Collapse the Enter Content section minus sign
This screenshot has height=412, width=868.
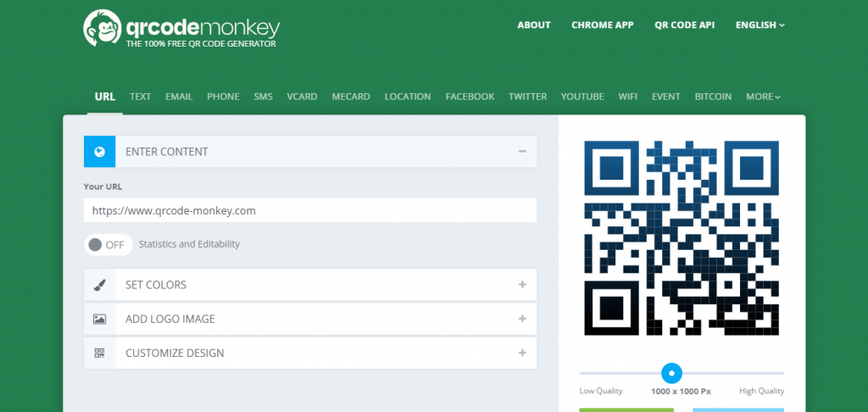pos(522,152)
